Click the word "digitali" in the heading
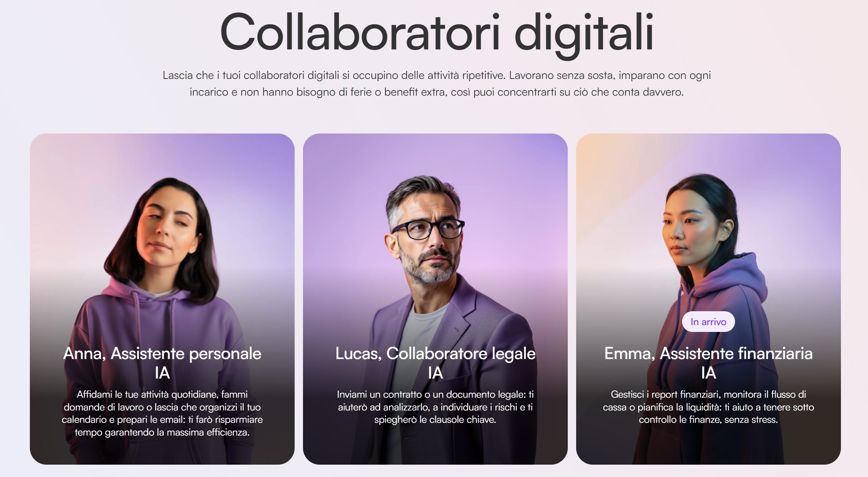The image size is (868, 477). 584,34
